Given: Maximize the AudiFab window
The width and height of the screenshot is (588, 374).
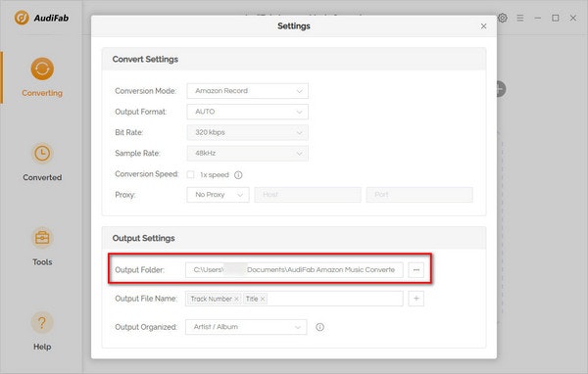Looking at the screenshot, I should tap(556, 18).
